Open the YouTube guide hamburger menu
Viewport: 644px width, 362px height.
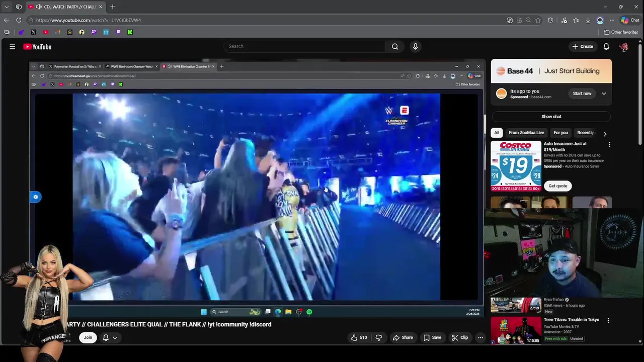12,46
